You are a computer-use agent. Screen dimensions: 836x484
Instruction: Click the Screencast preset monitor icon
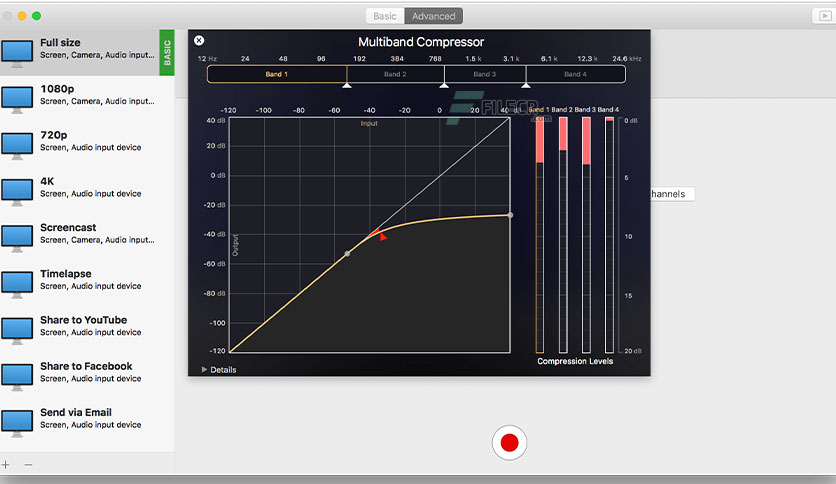coord(17,239)
